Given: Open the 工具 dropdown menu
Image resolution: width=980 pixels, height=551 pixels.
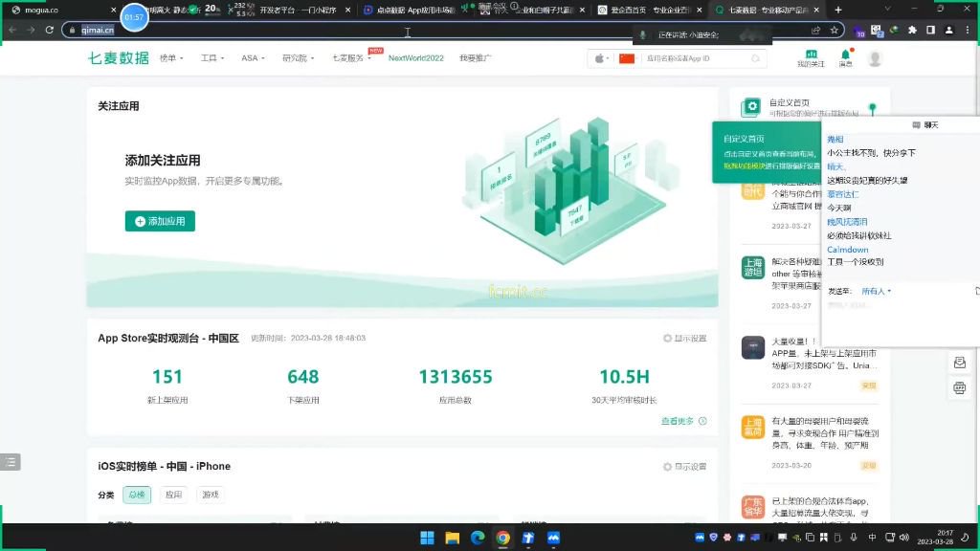Looking at the screenshot, I should pos(212,58).
